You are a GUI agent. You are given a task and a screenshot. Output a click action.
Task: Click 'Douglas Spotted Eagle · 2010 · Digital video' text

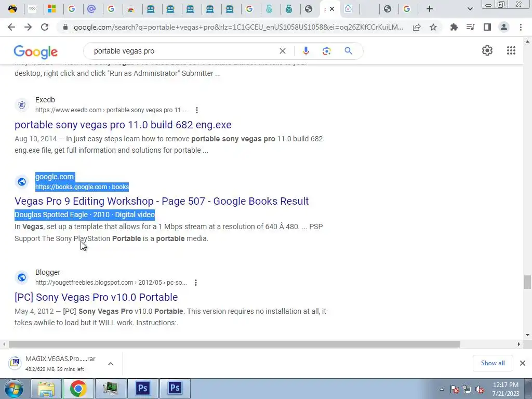pos(85,215)
